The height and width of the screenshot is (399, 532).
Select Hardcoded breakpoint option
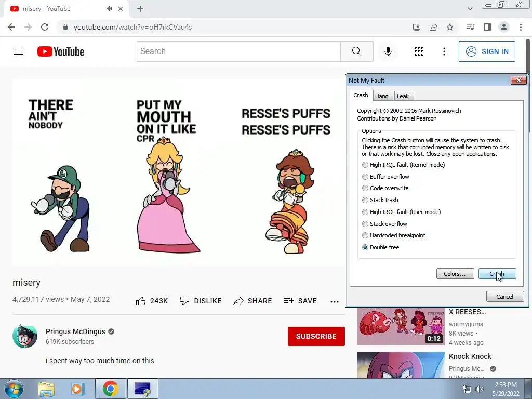tap(394, 235)
